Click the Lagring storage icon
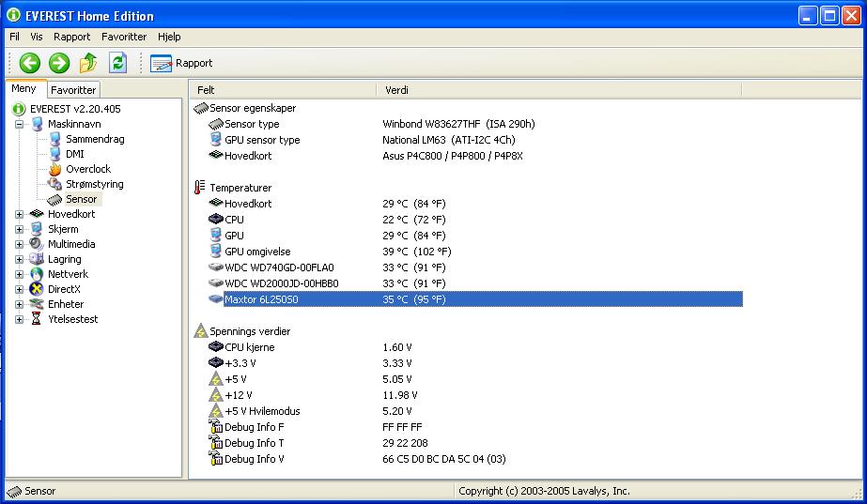Image resolution: width=867 pixels, height=504 pixels. (37, 259)
